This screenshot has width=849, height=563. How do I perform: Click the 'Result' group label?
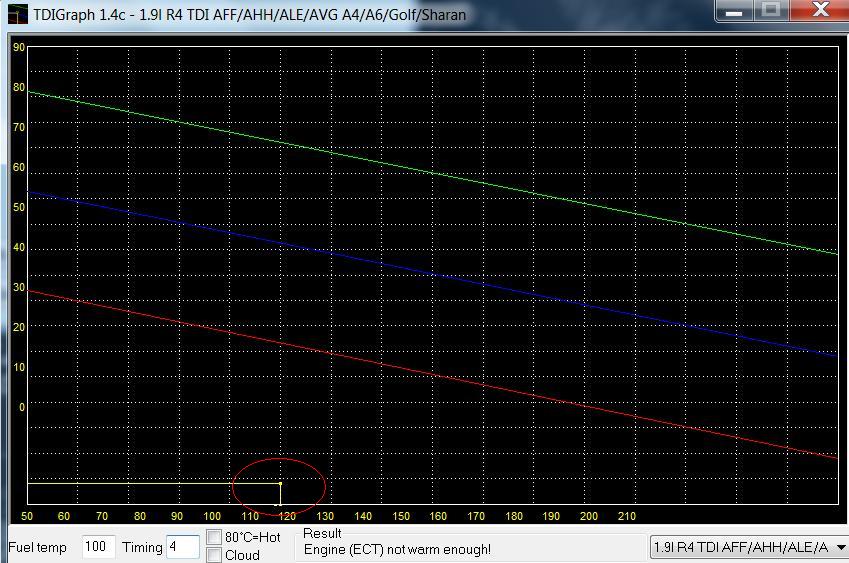(322, 533)
